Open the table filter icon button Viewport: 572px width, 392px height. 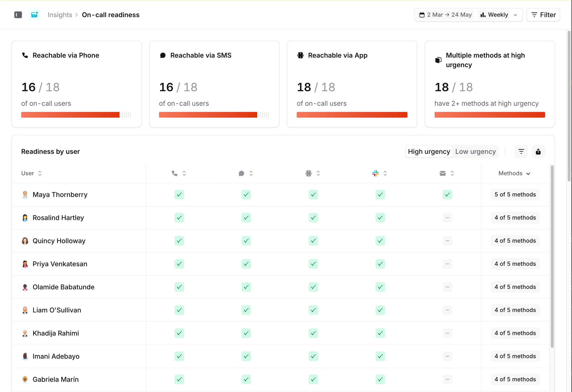click(x=521, y=151)
